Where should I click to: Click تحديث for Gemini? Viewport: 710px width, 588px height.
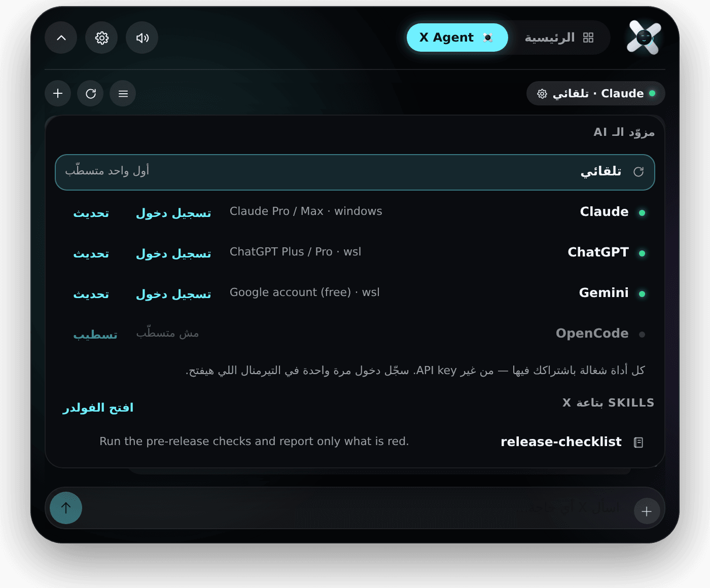click(x=91, y=294)
